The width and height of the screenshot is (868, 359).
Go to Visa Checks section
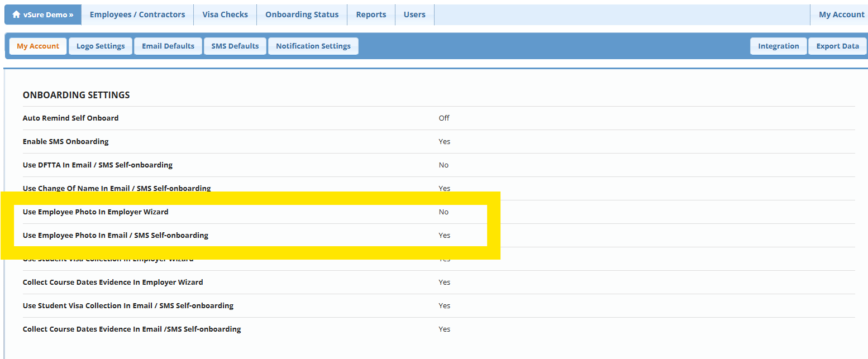click(x=225, y=15)
